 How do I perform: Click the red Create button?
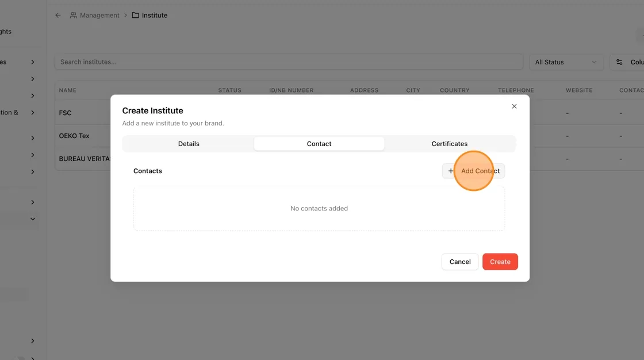pyautogui.click(x=500, y=262)
